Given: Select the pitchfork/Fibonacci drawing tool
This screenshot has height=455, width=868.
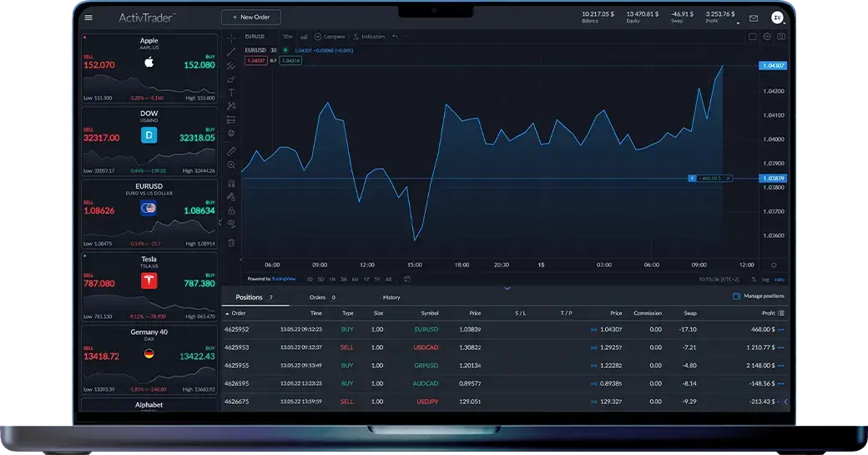Looking at the screenshot, I should coord(231,65).
